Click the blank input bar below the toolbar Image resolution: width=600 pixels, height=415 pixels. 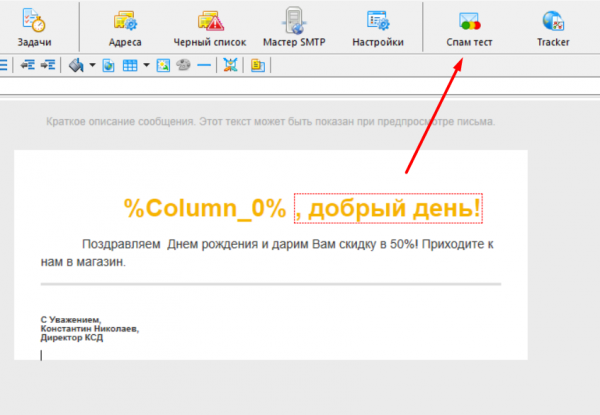[x=300, y=86]
